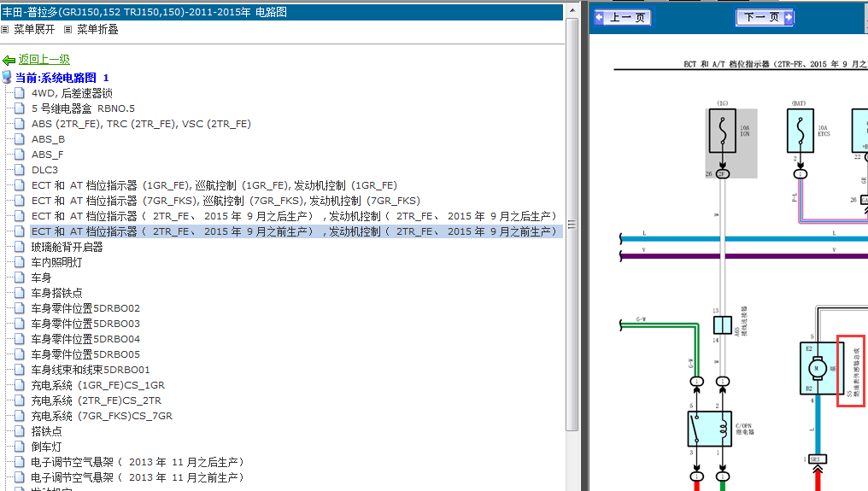This screenshot has width=868, height=491.
Task: Click page icon beside 搭铁点
Action: click(x=20, y=430)
